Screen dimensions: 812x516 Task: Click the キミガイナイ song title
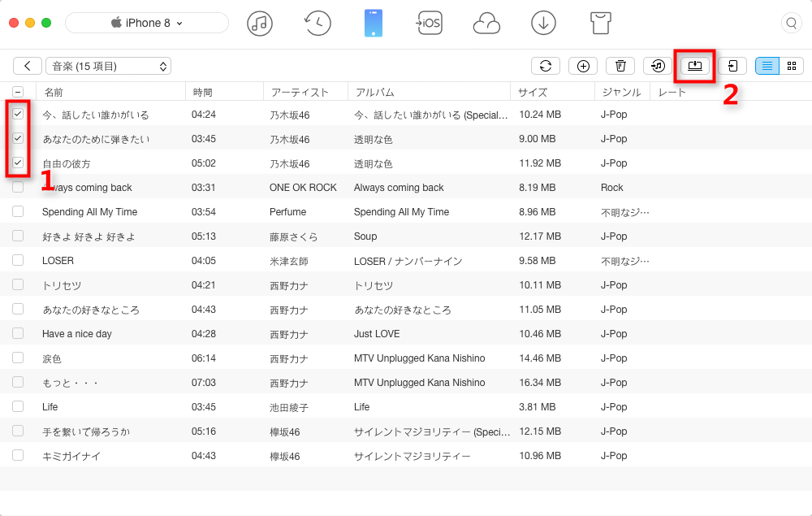coord(71,456)
